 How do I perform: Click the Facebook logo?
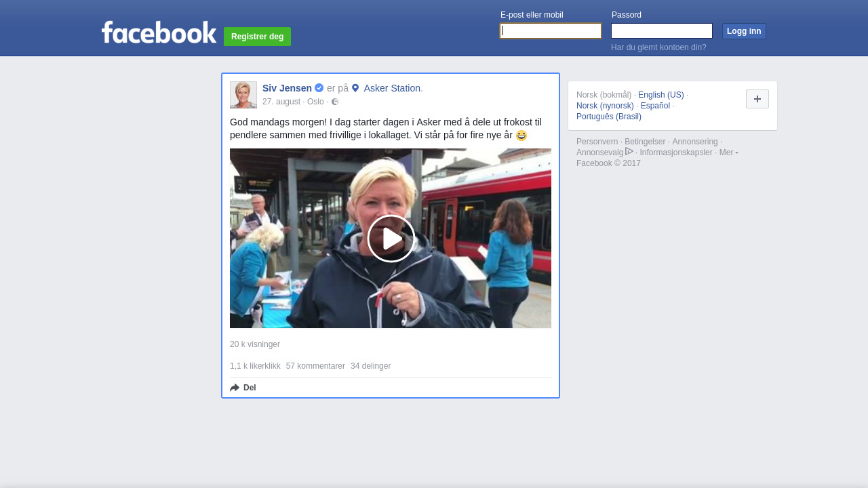pyautogui.click(x=159, y=32)
